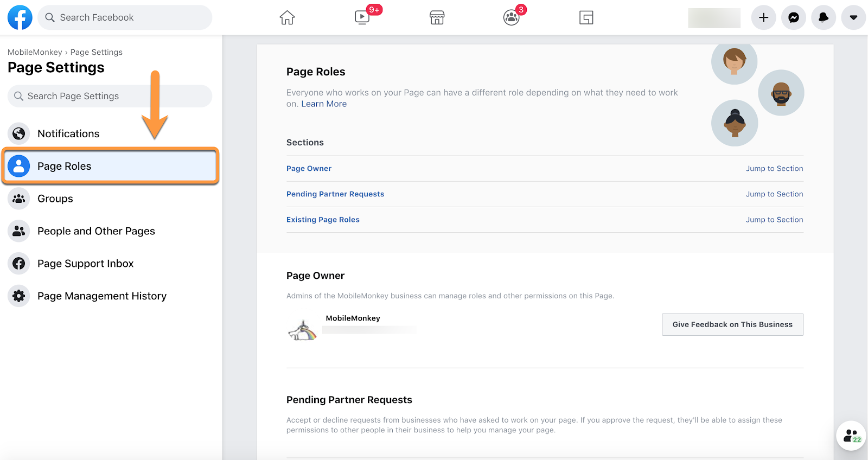The width and height of the screenshot is (868, 460).
Task: Jump to Section for Pending Partner Requests
Action: tap(774, 194)
